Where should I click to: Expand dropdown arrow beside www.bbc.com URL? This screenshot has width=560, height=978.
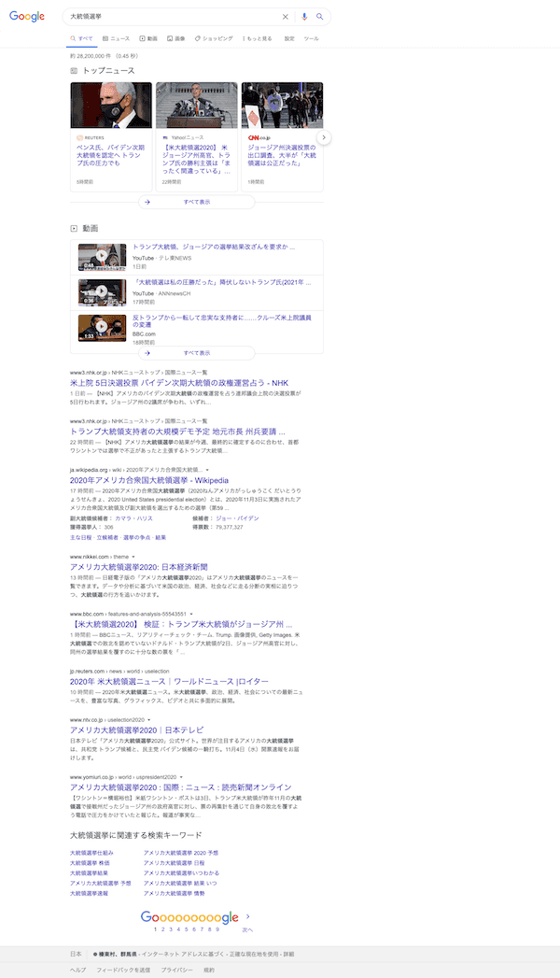[x=191, y=615]
